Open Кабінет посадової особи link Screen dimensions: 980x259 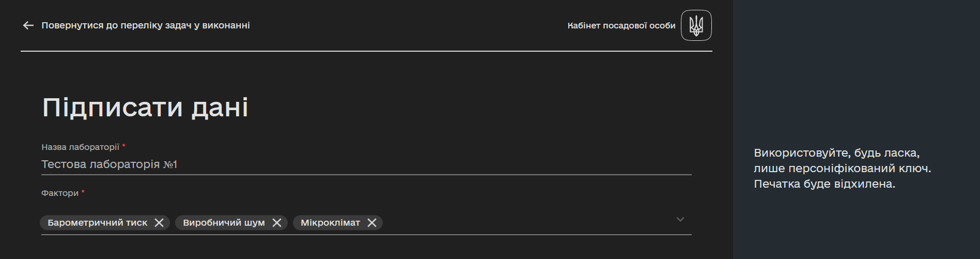point(621,25)
